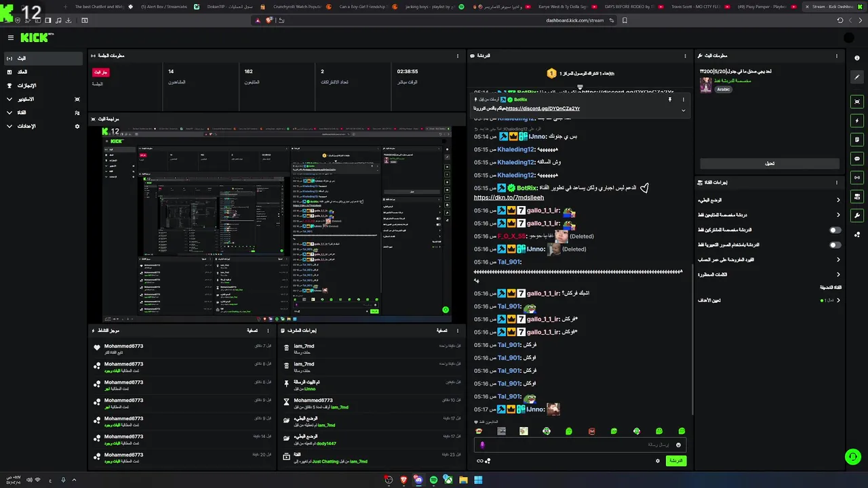Collapse the pinned message chevron
This screenshot has height=488, width=868.
click(683, 110)
